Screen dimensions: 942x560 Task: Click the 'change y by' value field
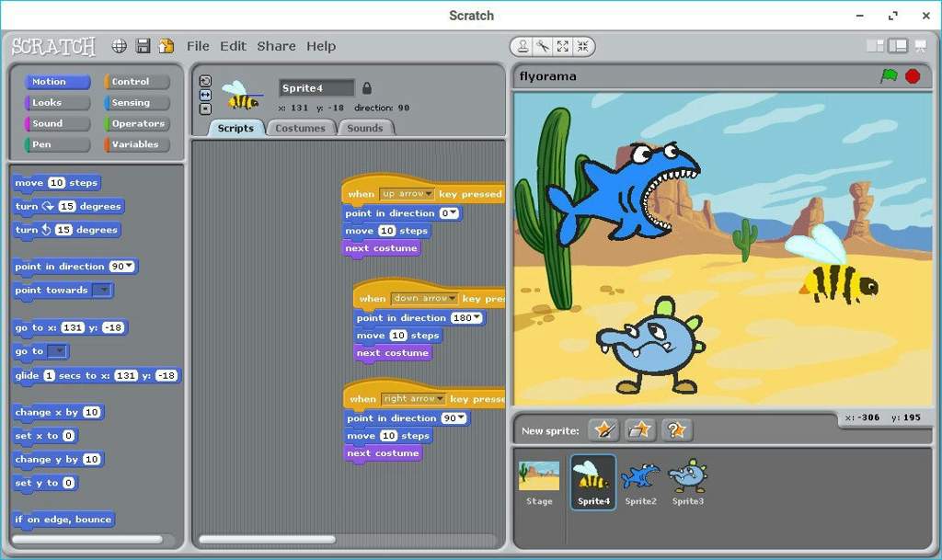(91, 460)
